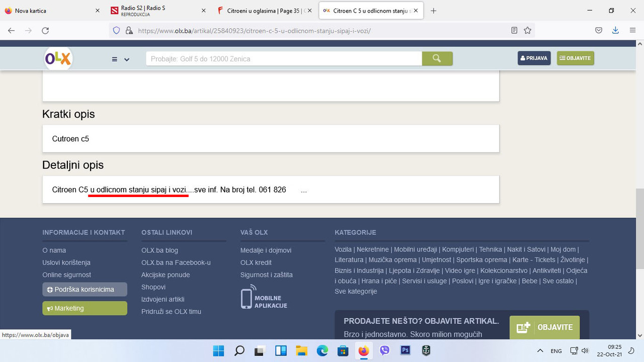Open the Vozila category link

point(343,249)
